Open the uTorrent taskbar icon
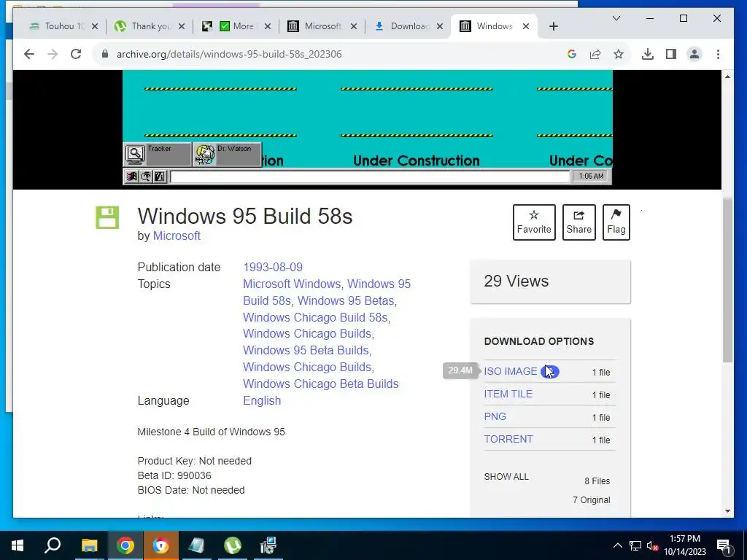 click(x=233, y=545)
